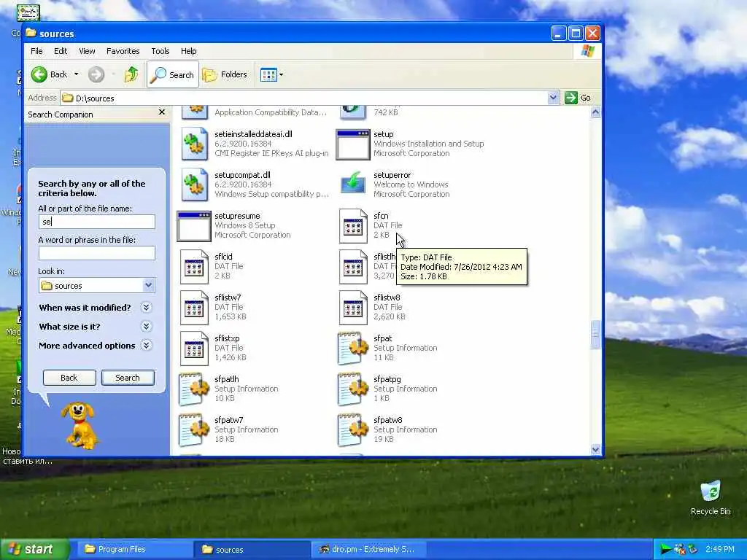Click the Start button

(35, 549)
